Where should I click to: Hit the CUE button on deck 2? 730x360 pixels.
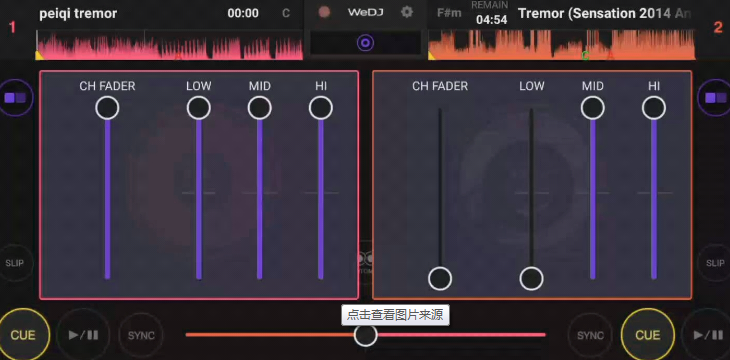pos(648,335)
